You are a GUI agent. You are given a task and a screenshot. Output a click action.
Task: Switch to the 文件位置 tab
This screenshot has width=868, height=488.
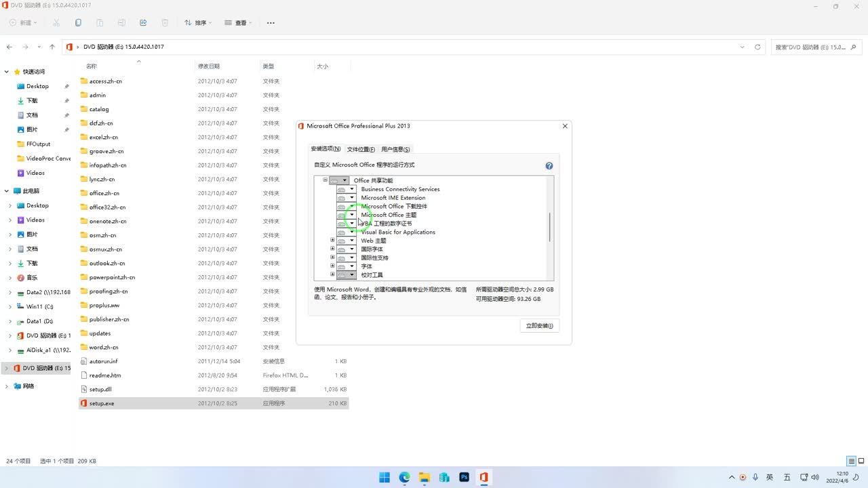pos(360,149)
